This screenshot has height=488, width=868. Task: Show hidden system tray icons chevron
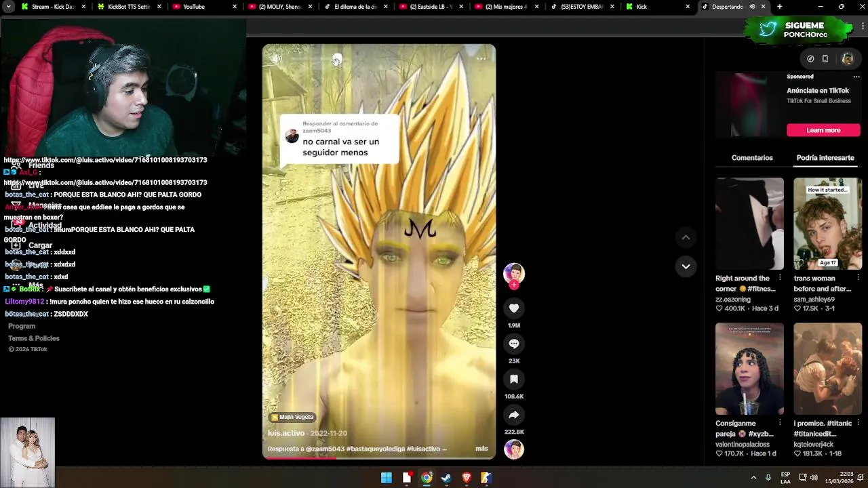(753, 478)
